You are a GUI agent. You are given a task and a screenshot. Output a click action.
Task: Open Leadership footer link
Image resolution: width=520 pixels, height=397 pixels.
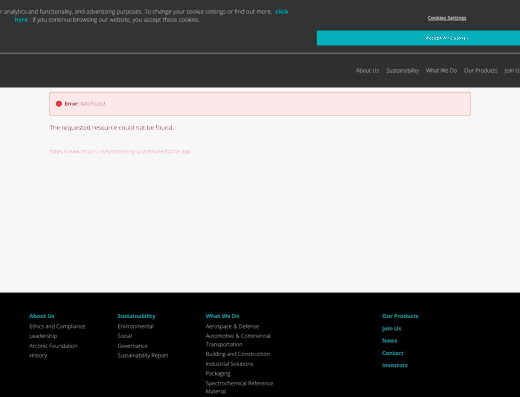click(x=43, y=336)
